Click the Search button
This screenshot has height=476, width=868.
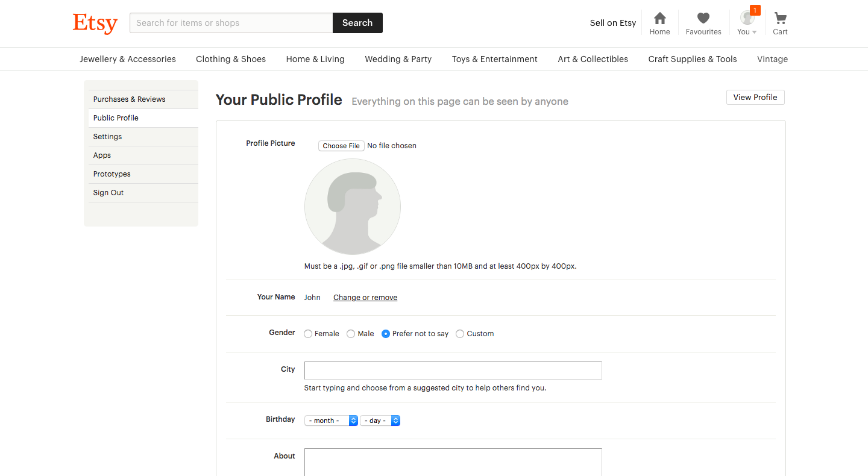click(357, 22)
